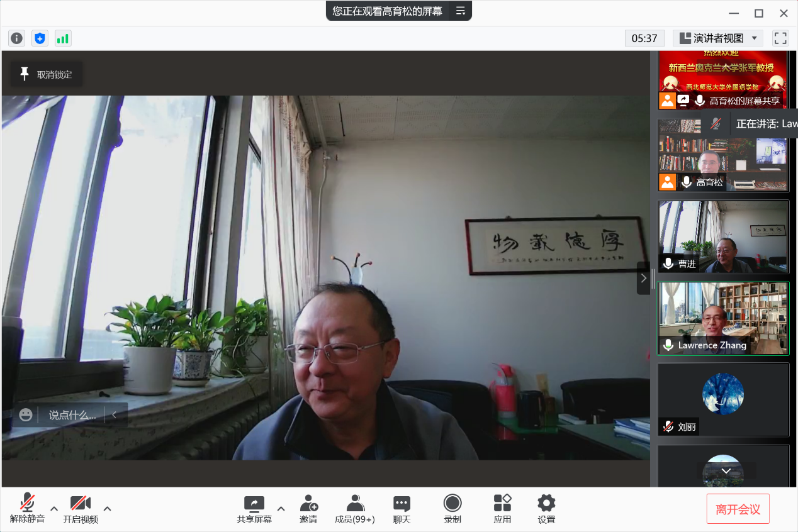Viewport: 798px width, 532px height.
Task: Start Recording (录制) the meeting
Action: point(452,509)
